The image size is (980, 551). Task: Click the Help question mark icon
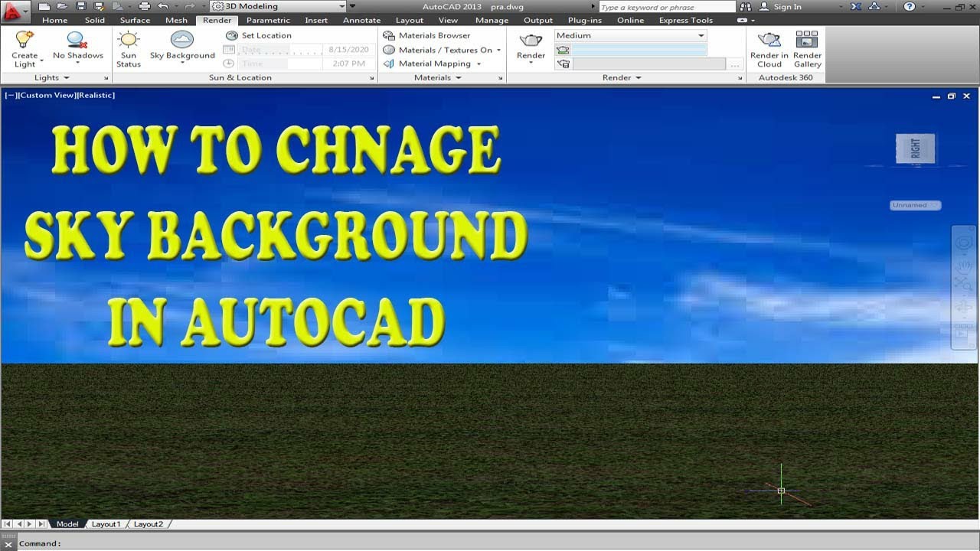(x=910, y=7)
